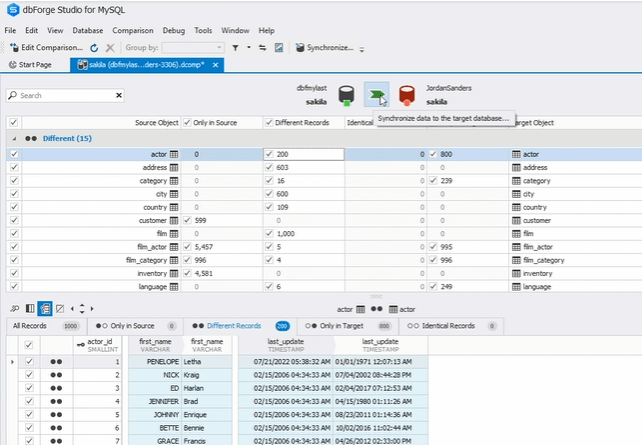This screenshot has width=642, height=445.
Task: Click the up/down navigation arrows icon
Action: coord(82,309)
